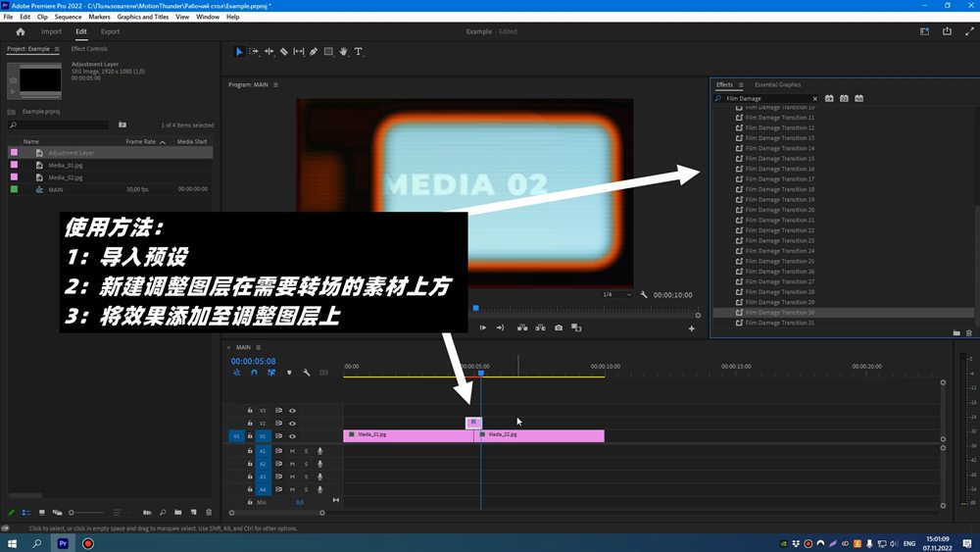The image size is (980, 552).
Task: Switch to the Essential Graphics tab
Action: (777, 85)
